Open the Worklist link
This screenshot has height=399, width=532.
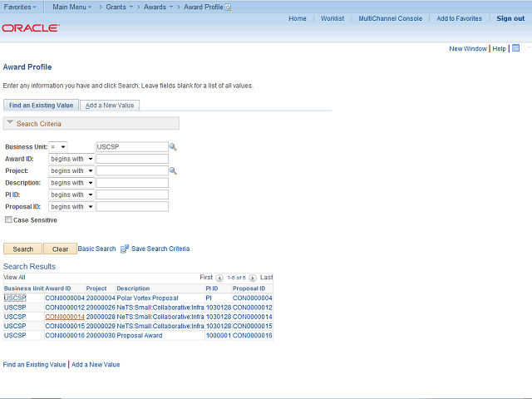[332, 18]
